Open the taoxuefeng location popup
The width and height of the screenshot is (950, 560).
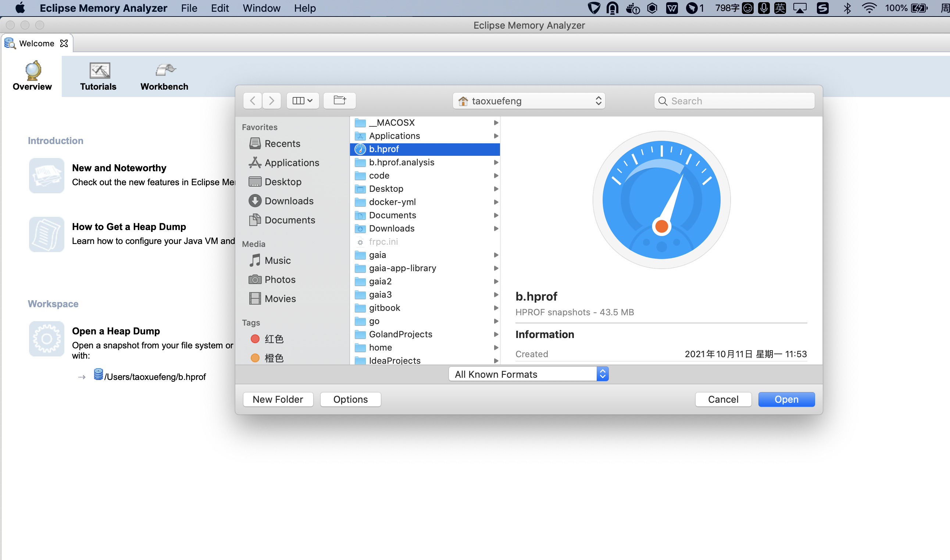(x=529, y=101)
